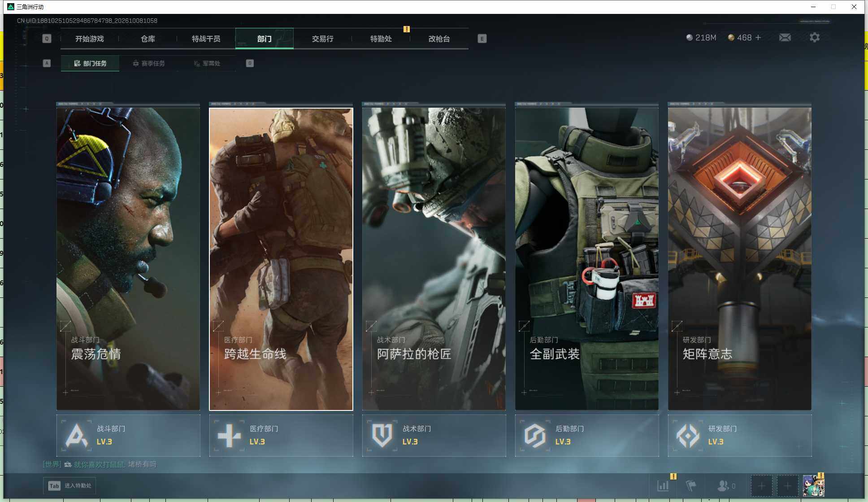Minimize the 三角洲行动 window
Image resolution: width=868 pixels, height=502 pixels.
pyautogui.click(x=813, y=7)
